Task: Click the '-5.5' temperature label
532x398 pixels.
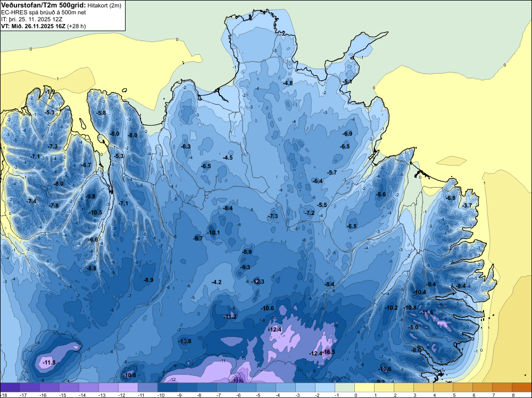Action: coord(322,205)
